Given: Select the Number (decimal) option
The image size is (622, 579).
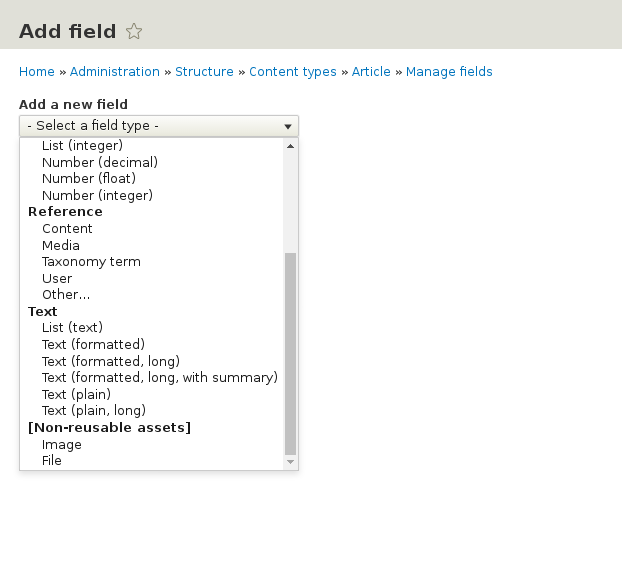Looking at the screenshot, I should tap(100, 162).
